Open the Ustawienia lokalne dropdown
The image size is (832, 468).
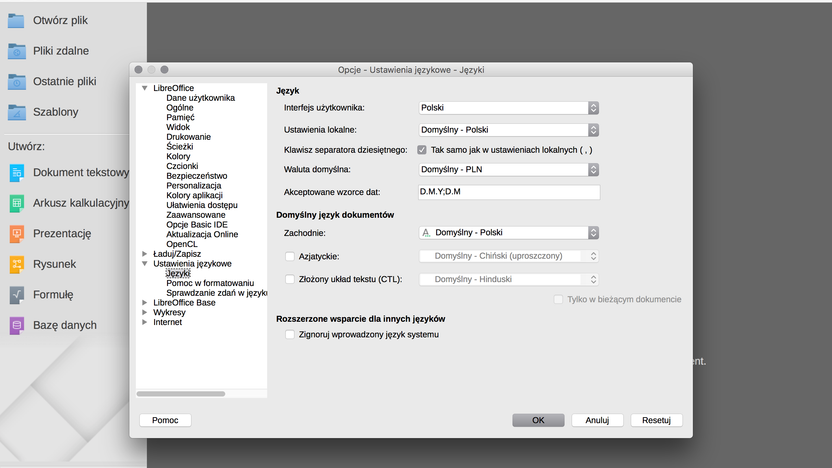click(x=508, y=130)
